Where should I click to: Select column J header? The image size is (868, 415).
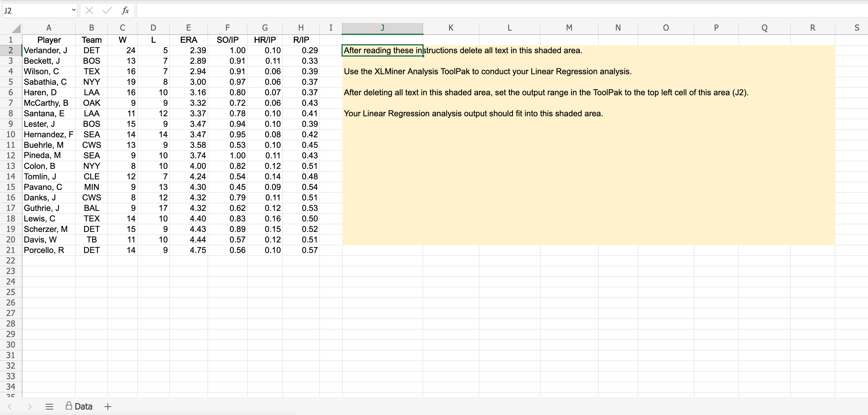382,28
